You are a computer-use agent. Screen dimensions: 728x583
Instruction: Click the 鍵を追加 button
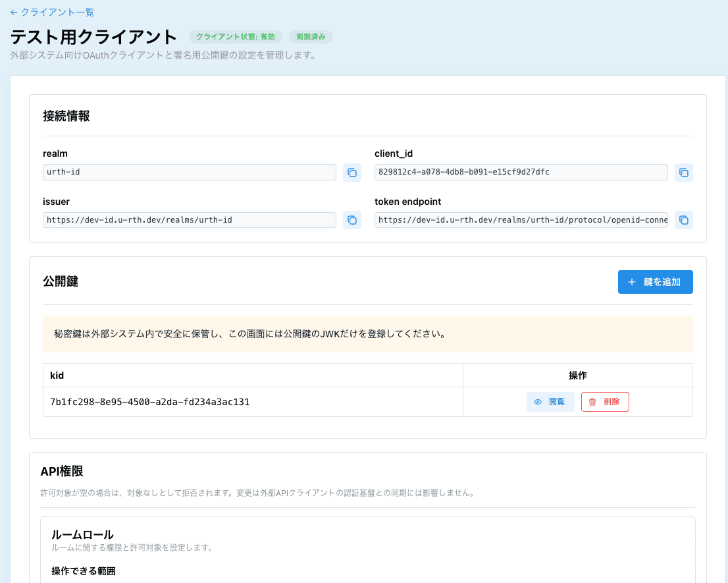[x=655, y=282]
